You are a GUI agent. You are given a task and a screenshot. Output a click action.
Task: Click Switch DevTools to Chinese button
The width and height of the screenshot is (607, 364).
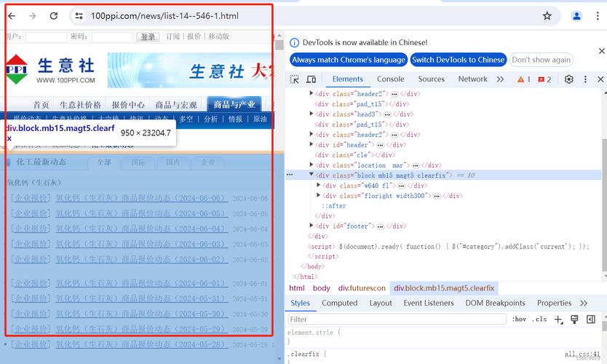459,60
